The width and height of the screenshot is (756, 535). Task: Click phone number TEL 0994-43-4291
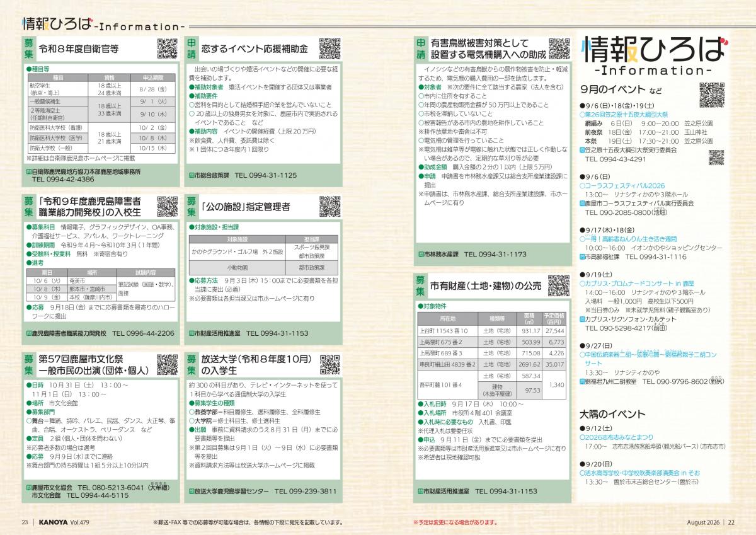[x=616, y=159]
